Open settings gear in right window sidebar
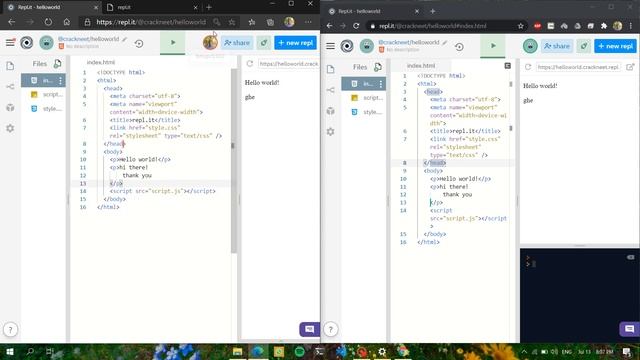640x360 pixels. point(330,131)
